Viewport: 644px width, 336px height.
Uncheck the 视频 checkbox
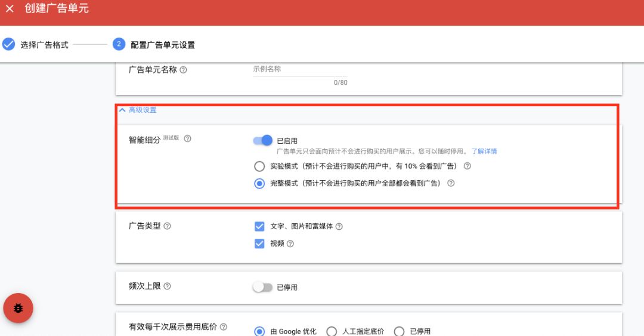[259, 243]
